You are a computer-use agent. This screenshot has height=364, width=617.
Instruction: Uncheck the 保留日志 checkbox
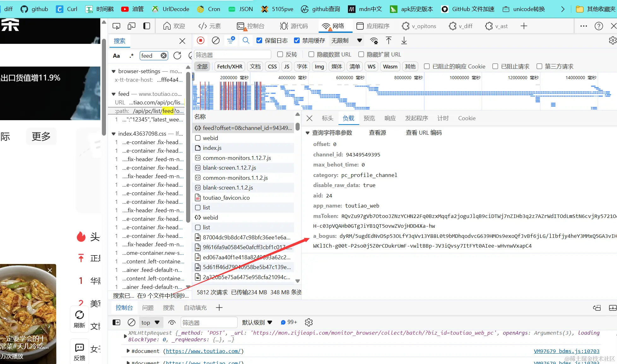click(259, 40)
